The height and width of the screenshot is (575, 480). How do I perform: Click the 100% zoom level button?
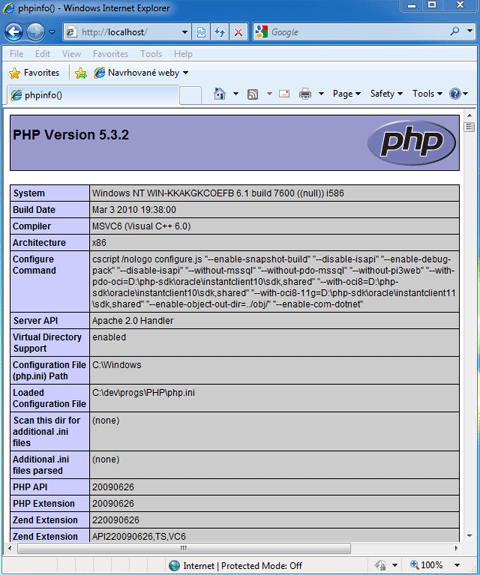coord(426,565)
